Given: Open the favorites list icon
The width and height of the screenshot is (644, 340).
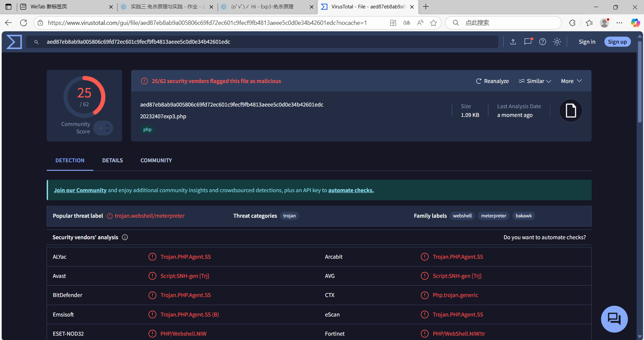Looking at the screenshot, I should click(589, 23).
